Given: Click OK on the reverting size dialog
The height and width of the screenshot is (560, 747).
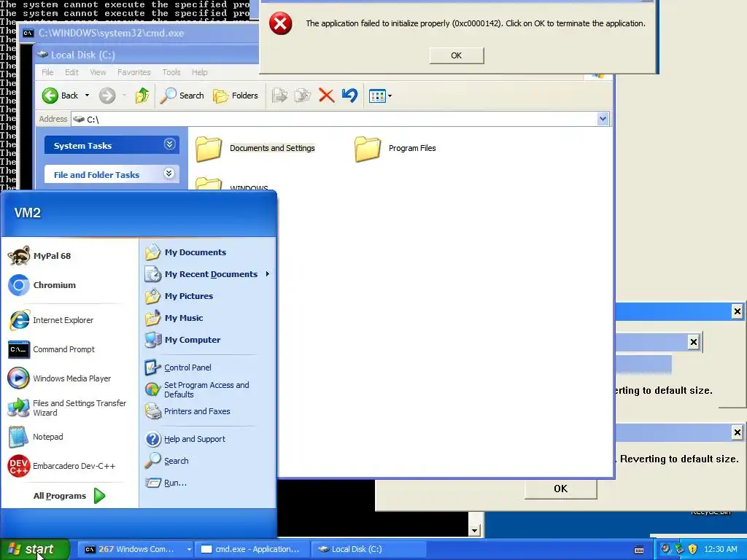Looking at the screenshot, I should tap(560, 489).
